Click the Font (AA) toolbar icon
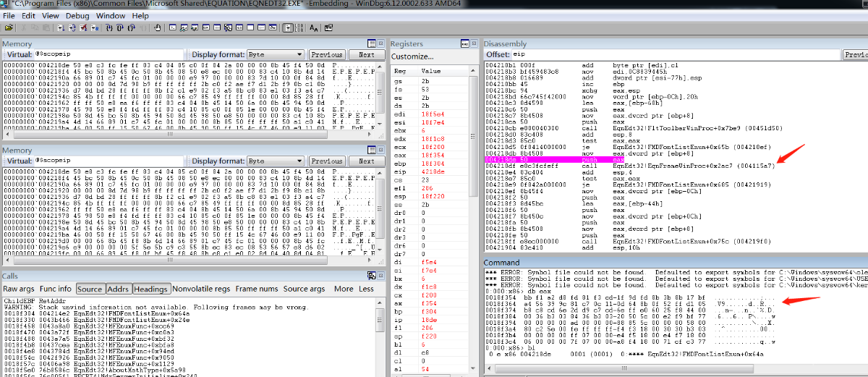This screenshot has width=868, height=377. 314,27
